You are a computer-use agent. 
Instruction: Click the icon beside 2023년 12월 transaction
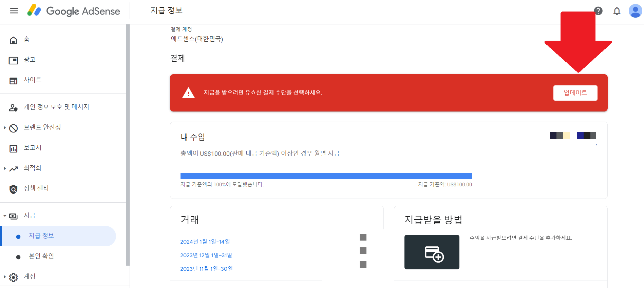(363, 251)
